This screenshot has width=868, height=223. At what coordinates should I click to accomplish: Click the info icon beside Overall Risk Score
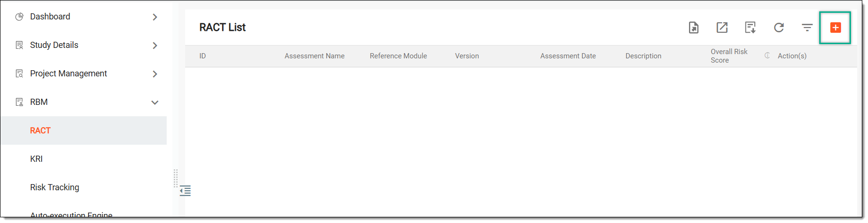click(x=767, y=56)
